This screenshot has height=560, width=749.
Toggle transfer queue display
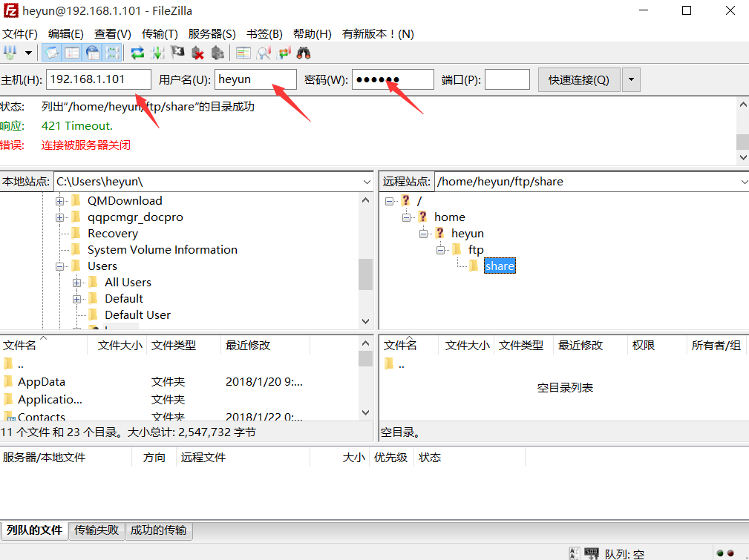coord(112,53)
